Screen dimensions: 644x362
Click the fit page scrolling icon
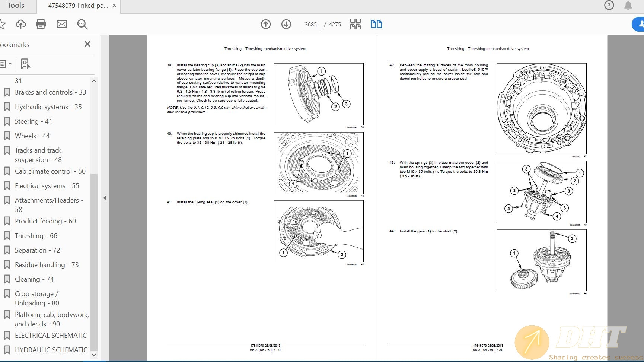[356, 24]
